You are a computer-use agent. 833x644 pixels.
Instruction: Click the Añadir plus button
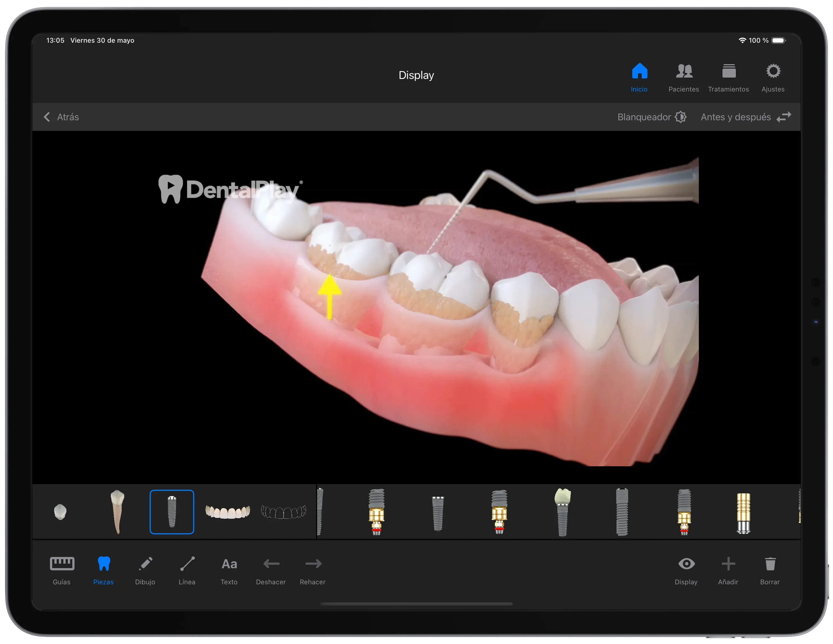[x=728, y=570]
